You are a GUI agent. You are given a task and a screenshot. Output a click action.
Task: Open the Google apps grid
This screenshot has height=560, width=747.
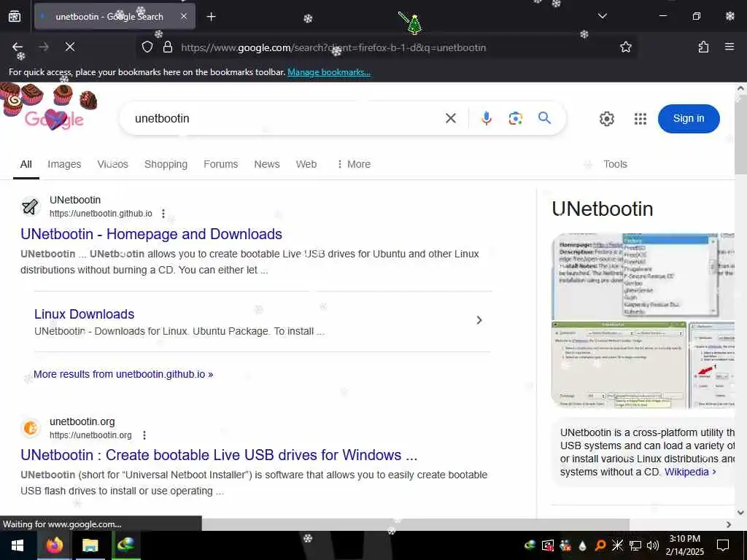pos(640,119)
